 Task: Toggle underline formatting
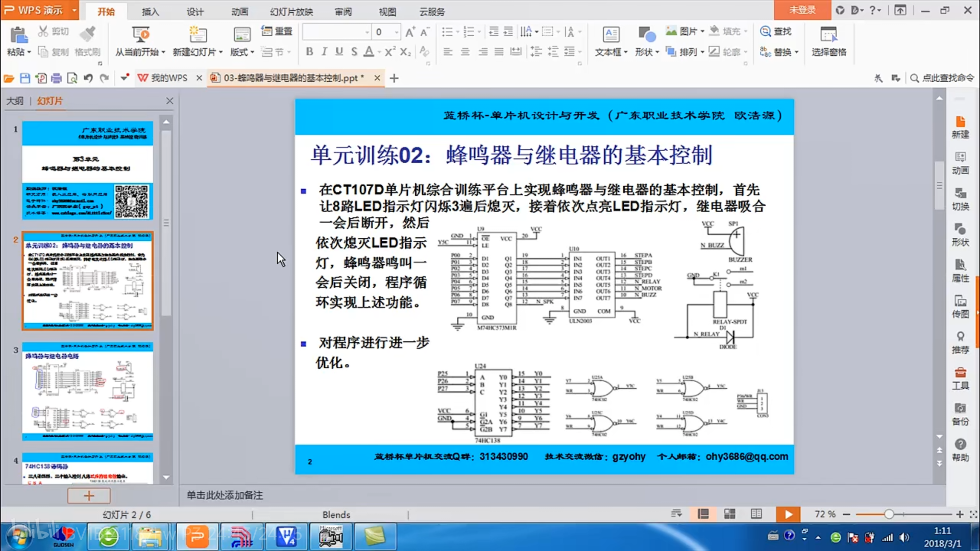(339, 52)
